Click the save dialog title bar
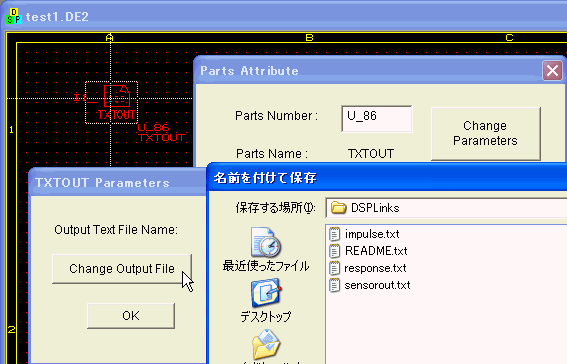Screen dimensions: 567x364 point(388,178)
